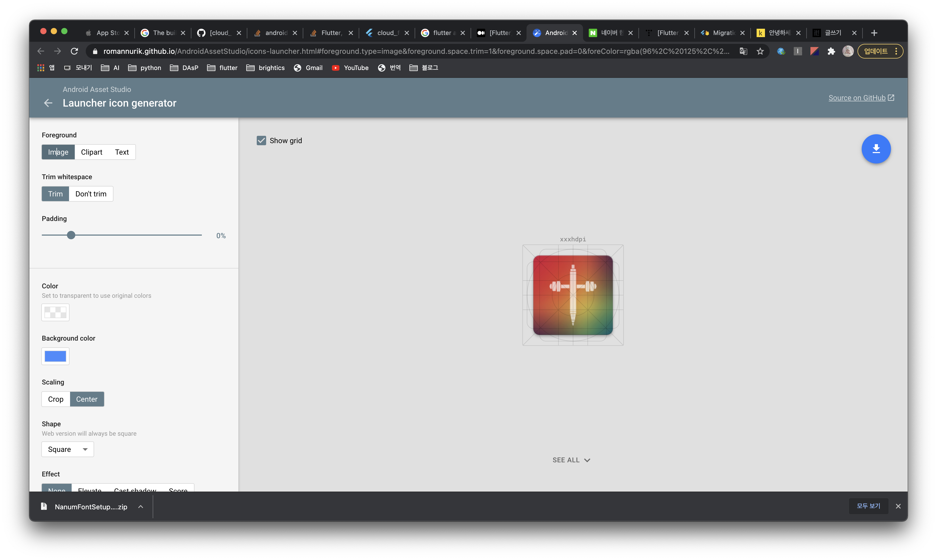
Task: Switch foreground type to Text tab
Action: (x=122, y=152)
